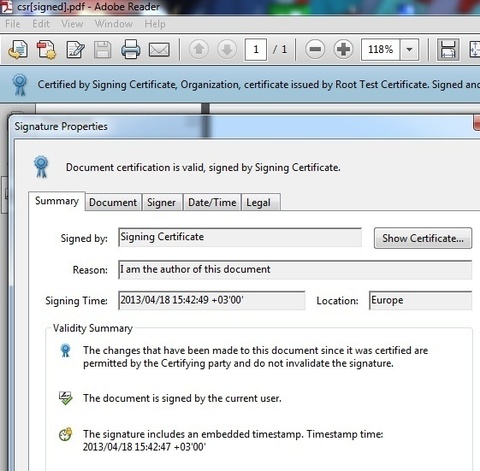This screenshot has height=471, width=480.
Task: Expand the zoom percentage dropdown
Action: [409, 49]
